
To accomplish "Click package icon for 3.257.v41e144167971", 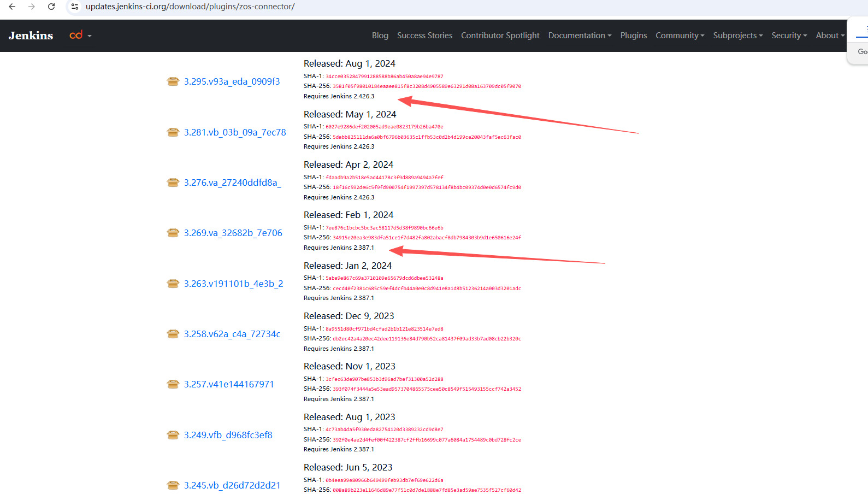I will pyautogui.click(x=173, y=384).
